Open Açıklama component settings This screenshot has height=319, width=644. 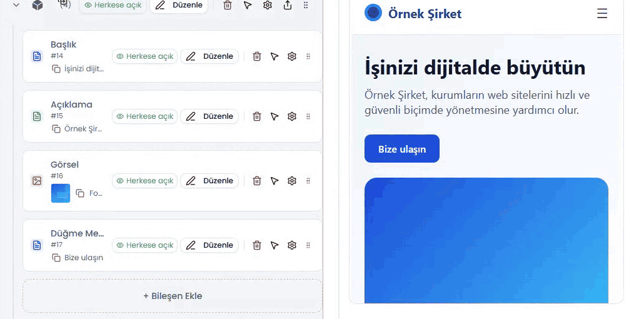292,116
